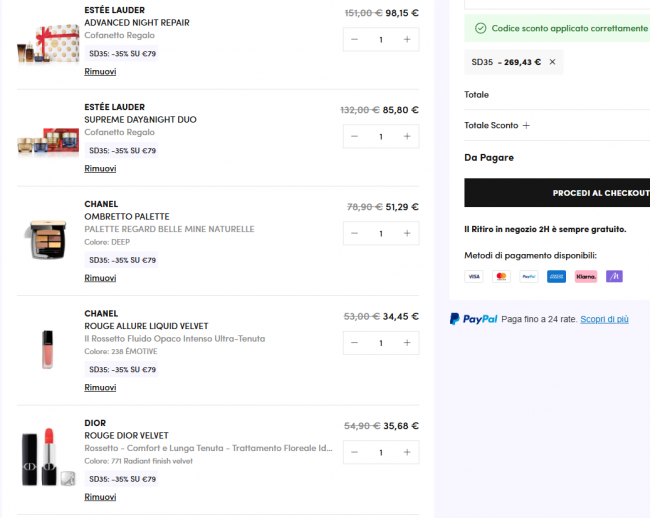
Task: Increase quantity of Rouge Allure Liquid Velvet
Action: pos(406,343)
